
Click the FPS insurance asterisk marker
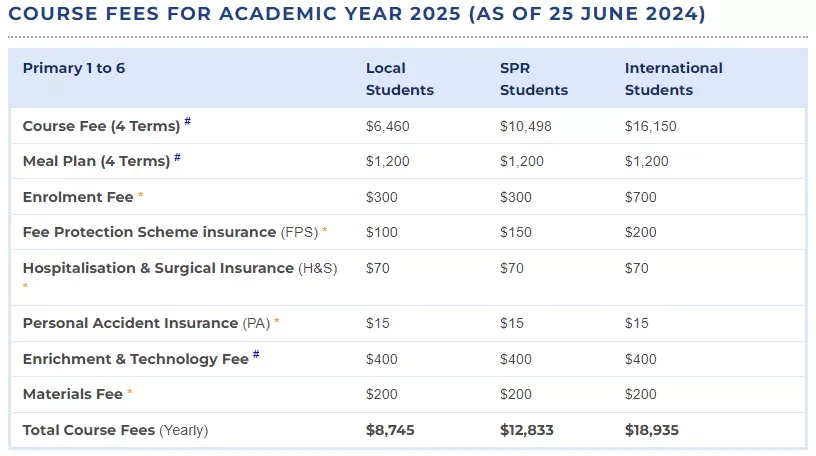coord(324,230)
